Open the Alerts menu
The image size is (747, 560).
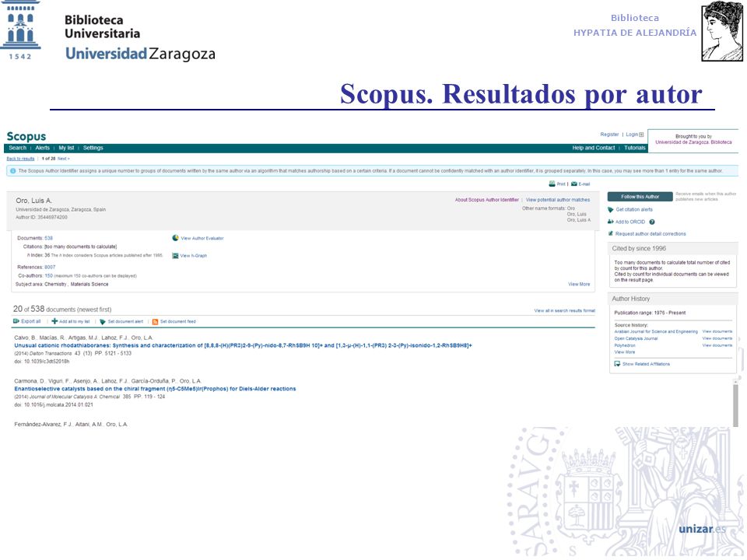pos(42,148)
